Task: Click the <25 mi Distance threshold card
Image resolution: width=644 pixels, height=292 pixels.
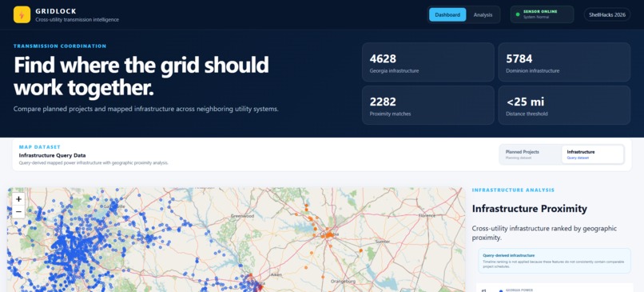Action: (564, 105)
